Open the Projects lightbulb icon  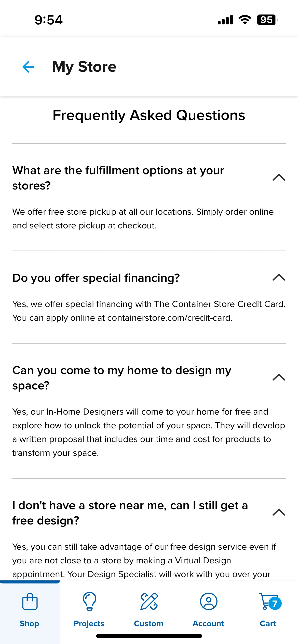tap(89, 601)
